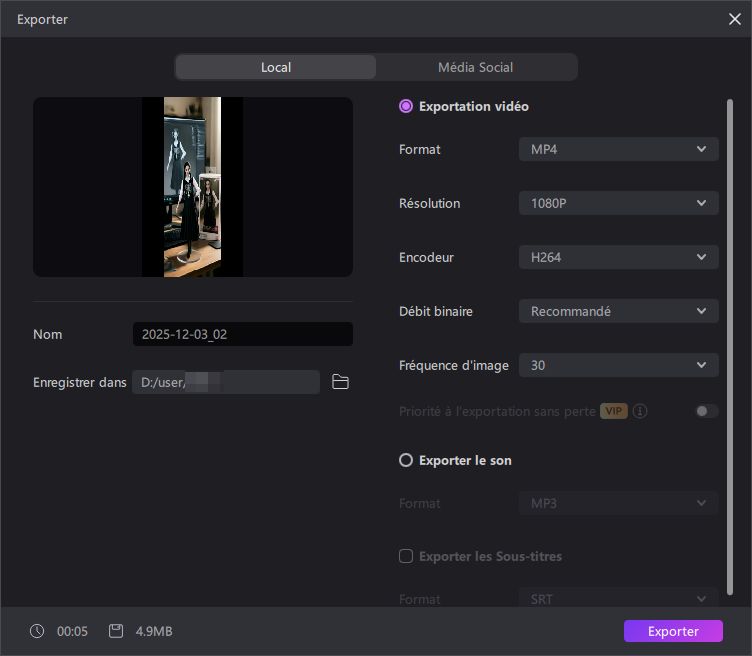Image resolution: width=752 pixels, height=656 pixels.
Task: Open the subtitle Format dropdown showing SRT
Action: (618, 599)
